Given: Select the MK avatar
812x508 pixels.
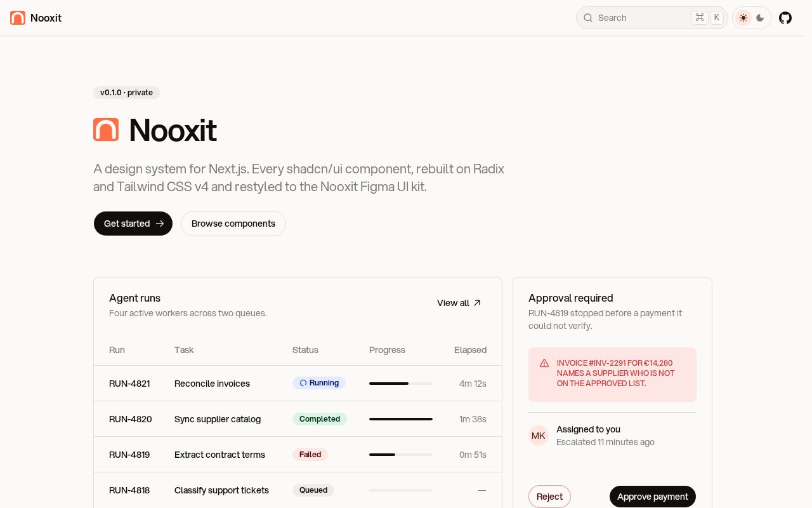Looking at the screenshot, I should (539, 436).
